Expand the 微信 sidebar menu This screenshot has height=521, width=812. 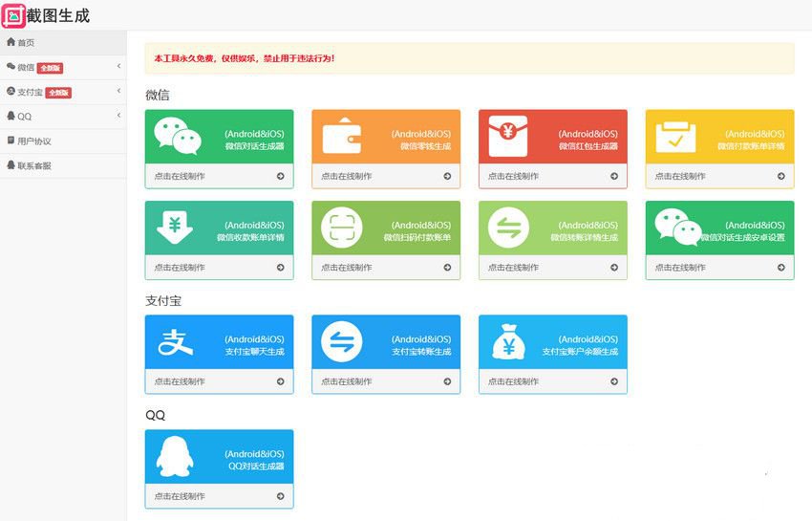[63, 67]
